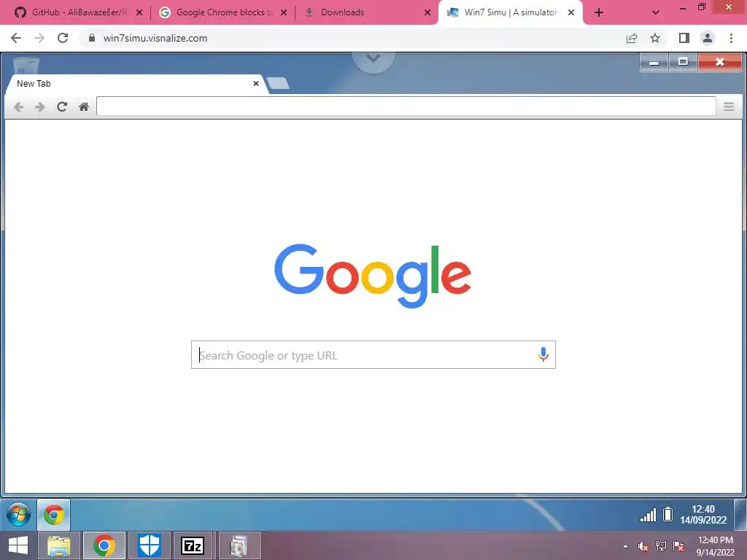Open Windows Defender shield on taskbar
The width and height of the screenshot is (747, 560).
pyautogui.click(x=149, y=545)
